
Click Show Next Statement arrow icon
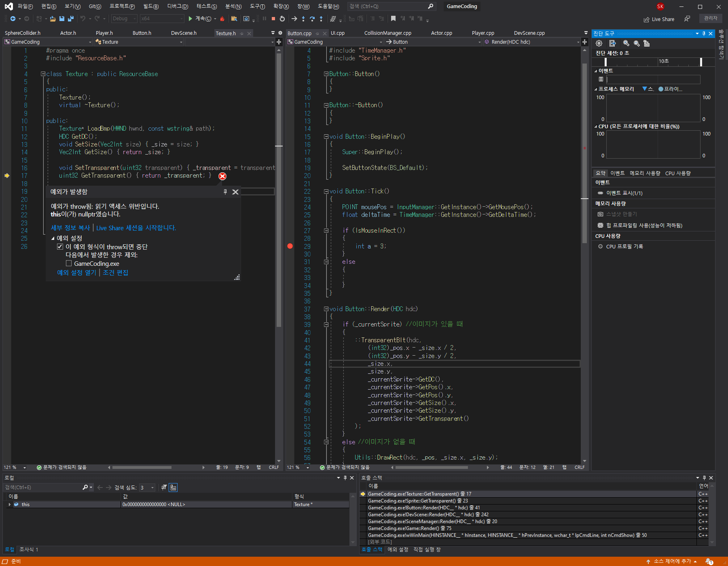point(294,19)
